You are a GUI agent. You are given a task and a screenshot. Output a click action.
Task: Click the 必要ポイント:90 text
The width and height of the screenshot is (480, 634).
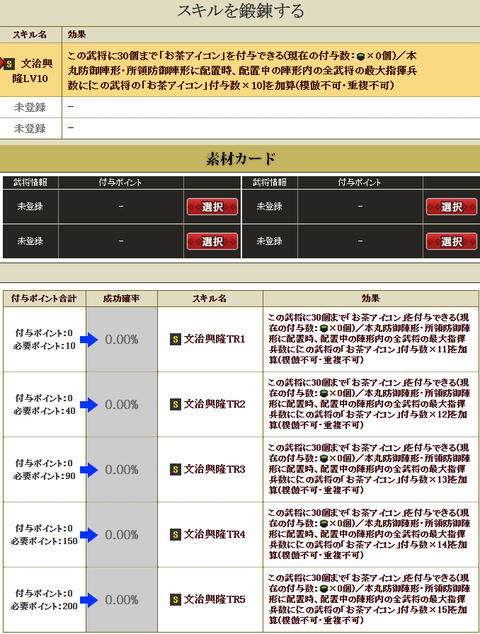click(x=44, y=476)
